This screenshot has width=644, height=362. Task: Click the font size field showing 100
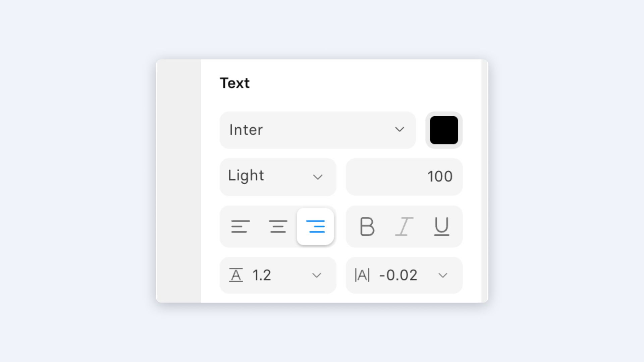pyautogui.click(x=404, y=177)
